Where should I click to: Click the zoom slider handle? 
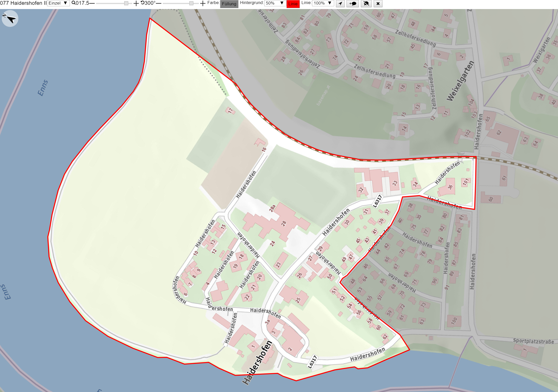[126, 3]
